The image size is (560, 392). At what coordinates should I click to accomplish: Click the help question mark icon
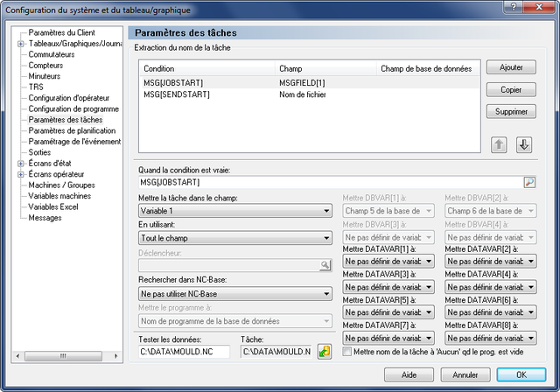click(x=514, y=7)
